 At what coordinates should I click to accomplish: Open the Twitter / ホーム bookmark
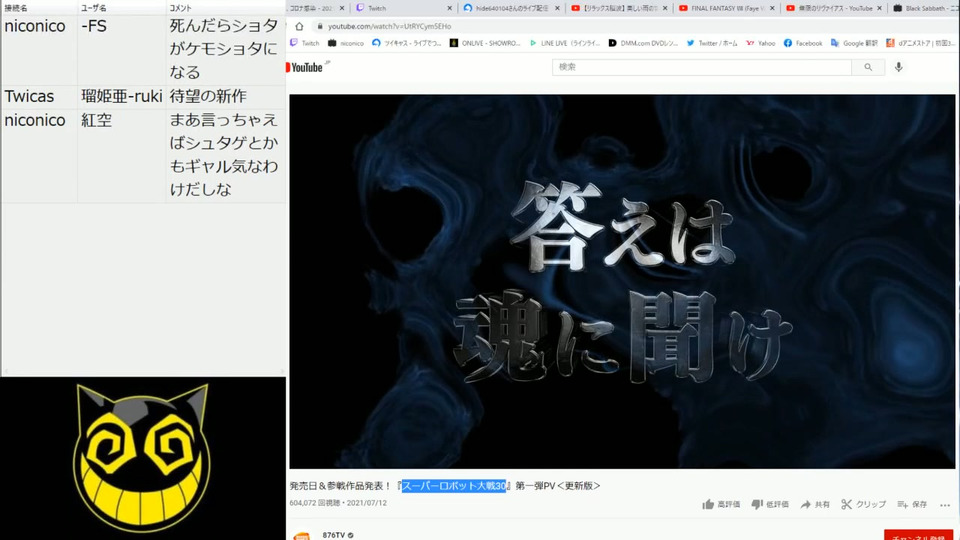(x=713, y=43)
